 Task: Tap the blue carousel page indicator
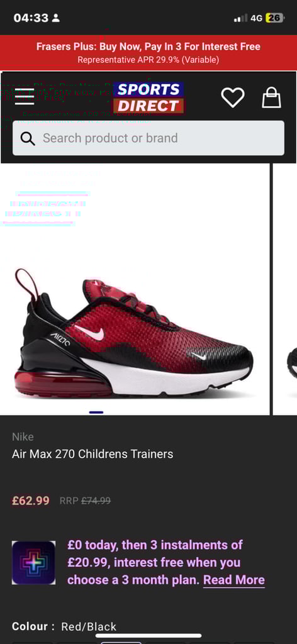pyautogui.click(x=96, y=412)
